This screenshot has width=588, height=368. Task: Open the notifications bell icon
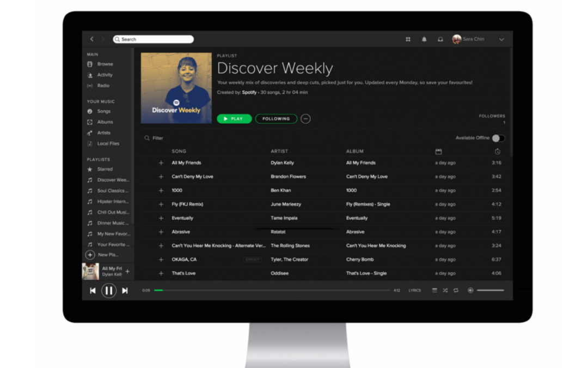pyautogui.click(x=424, y=39)
